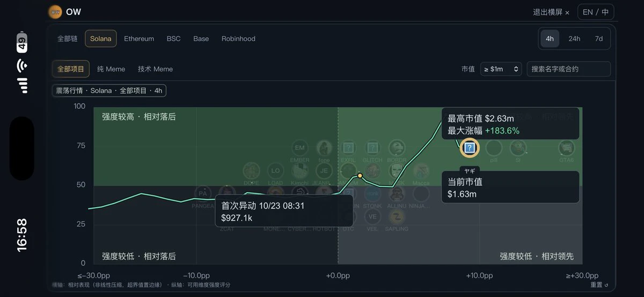Select the 纯 Meme category filter
Viewport: 644px width, 297px height.
111,69
